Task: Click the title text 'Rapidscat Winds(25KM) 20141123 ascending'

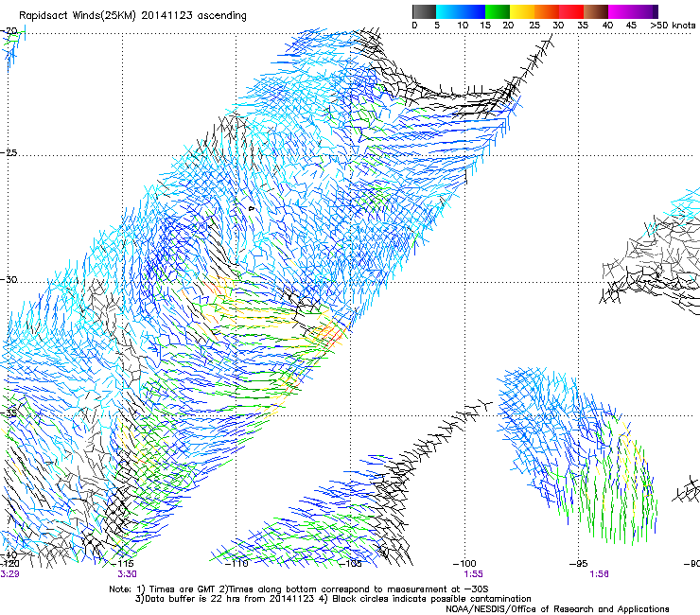Action: point(132,16)
